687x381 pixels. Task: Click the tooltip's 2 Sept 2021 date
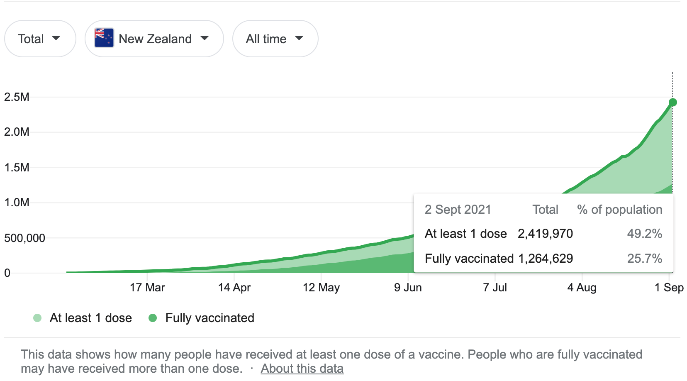[x=457, y=210]
